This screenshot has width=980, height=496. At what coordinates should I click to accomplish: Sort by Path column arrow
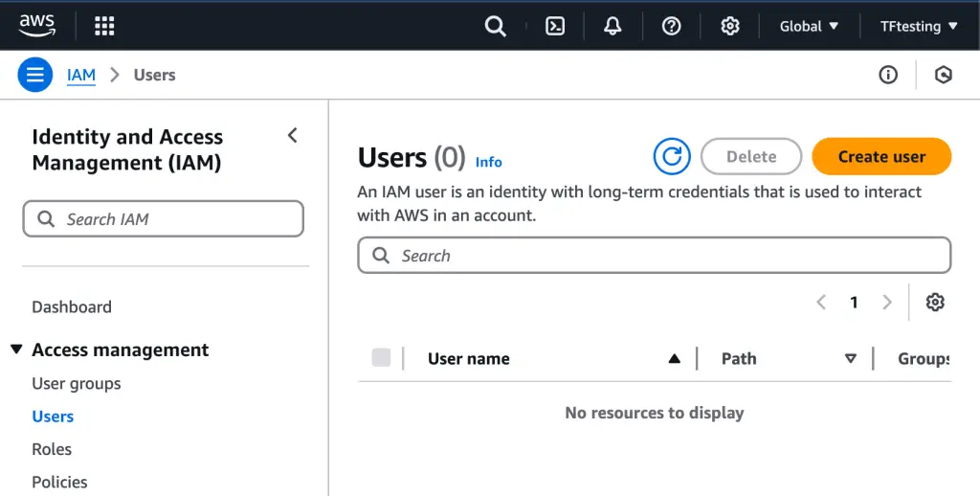pyautogui.click(x=850, y=358)
